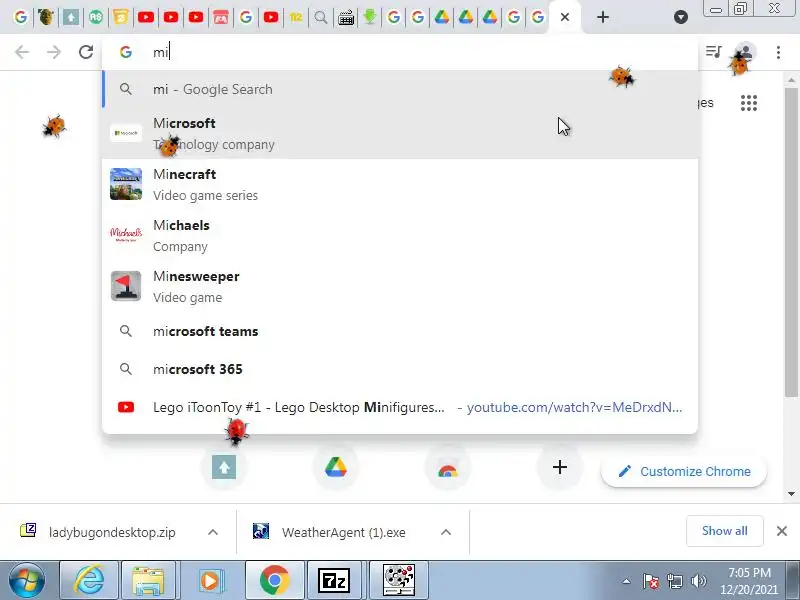
Task: Open the media controls icon in toolbar
Action: click(713, 52)
